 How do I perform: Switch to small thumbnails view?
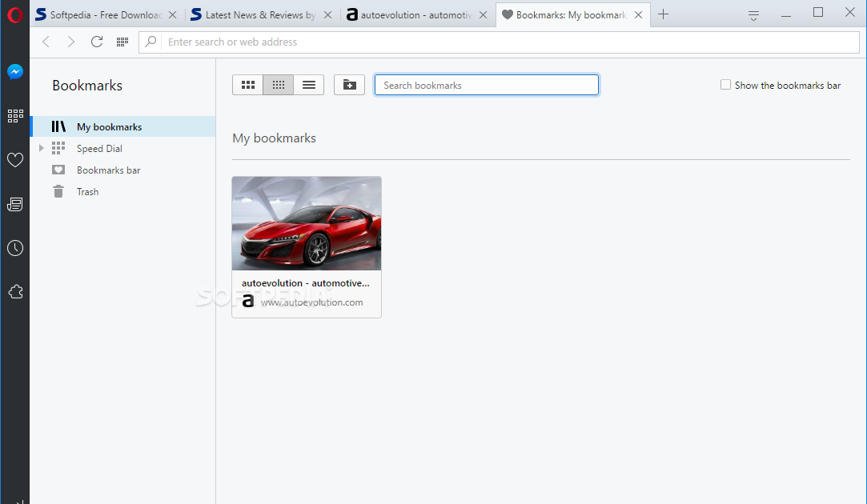[278, 85]
